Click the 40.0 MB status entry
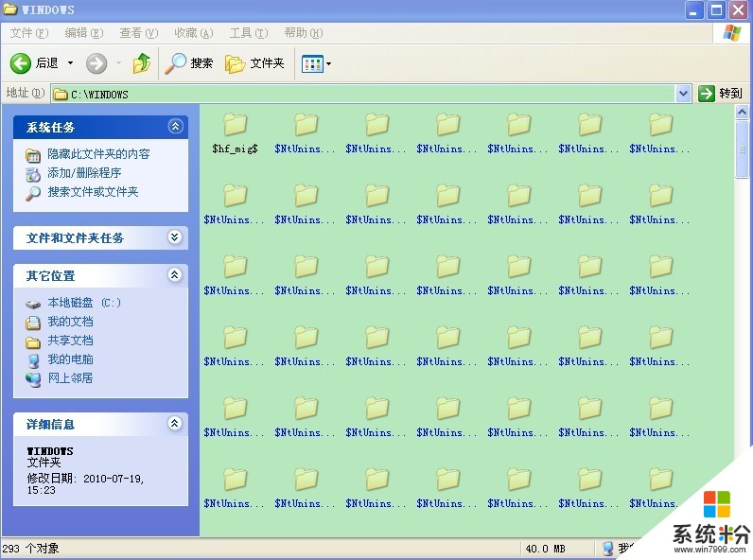The image size is (753, 560). coord(545,549)
